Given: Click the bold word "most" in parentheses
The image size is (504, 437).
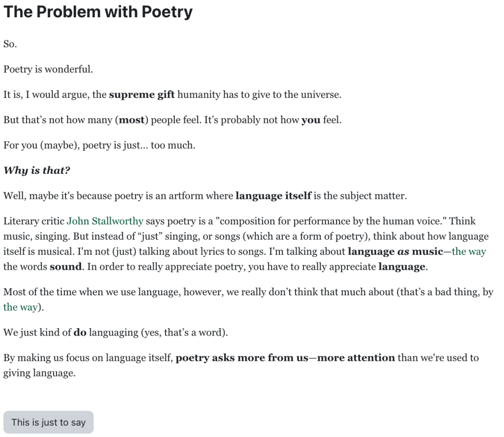Looking at the screenshot, I should 132,120.
